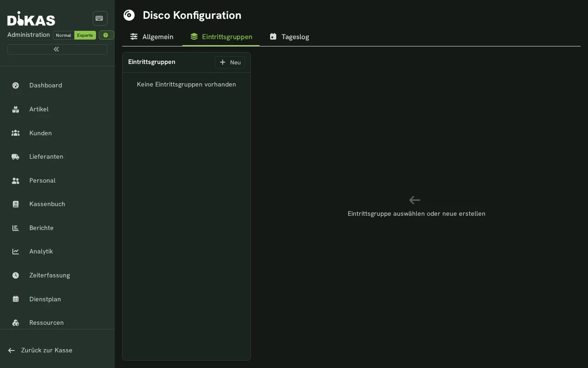Screen dimensions: 588x368
Task: Open Zeiterfassung via the clock icon
Action: pyautogui.click(x=16, y=275)
